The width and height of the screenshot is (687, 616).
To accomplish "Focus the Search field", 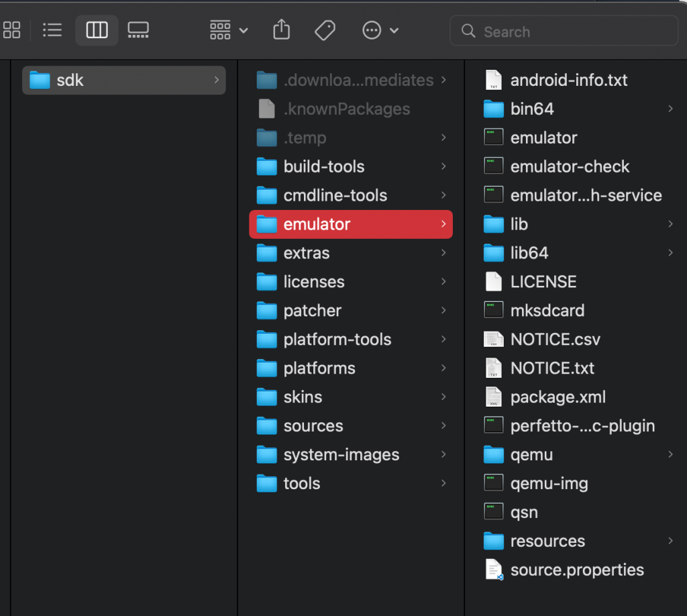I will (564, 31).
